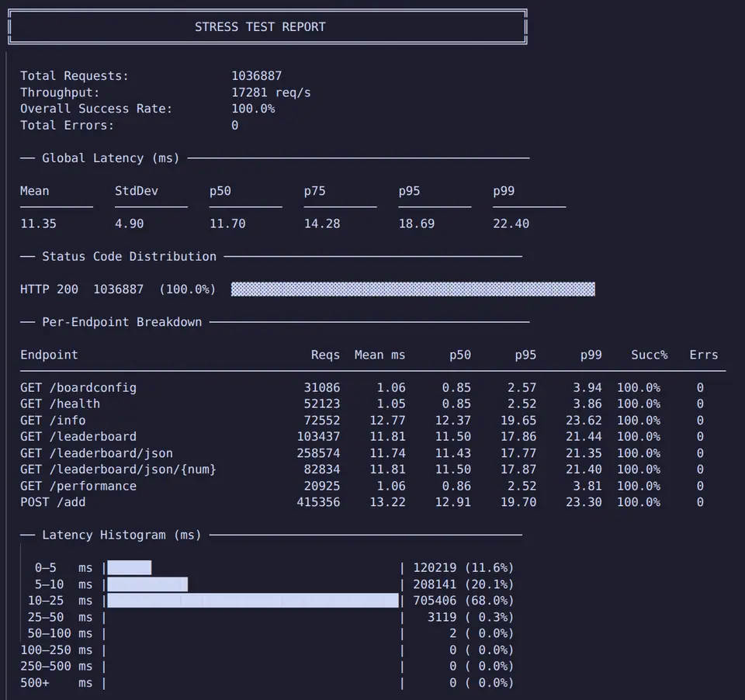Click the 31086 request count for /boardconfig
Image resolution: width=745 pixels, height=700 pixels.
[321, 387]
